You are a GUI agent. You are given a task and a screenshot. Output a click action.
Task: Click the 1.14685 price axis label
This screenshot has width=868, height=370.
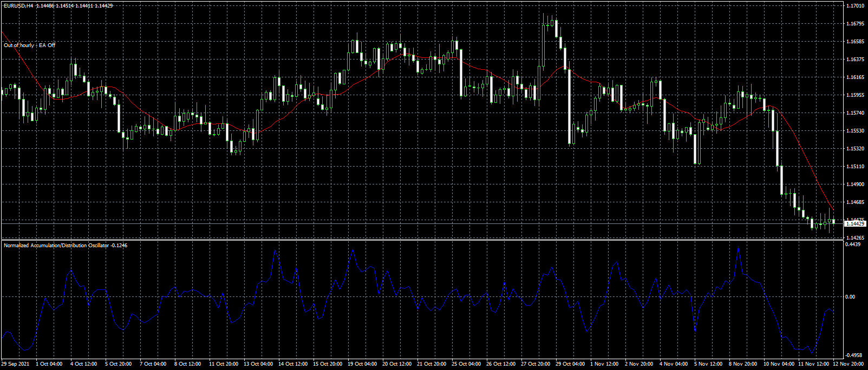click(855, 202)
